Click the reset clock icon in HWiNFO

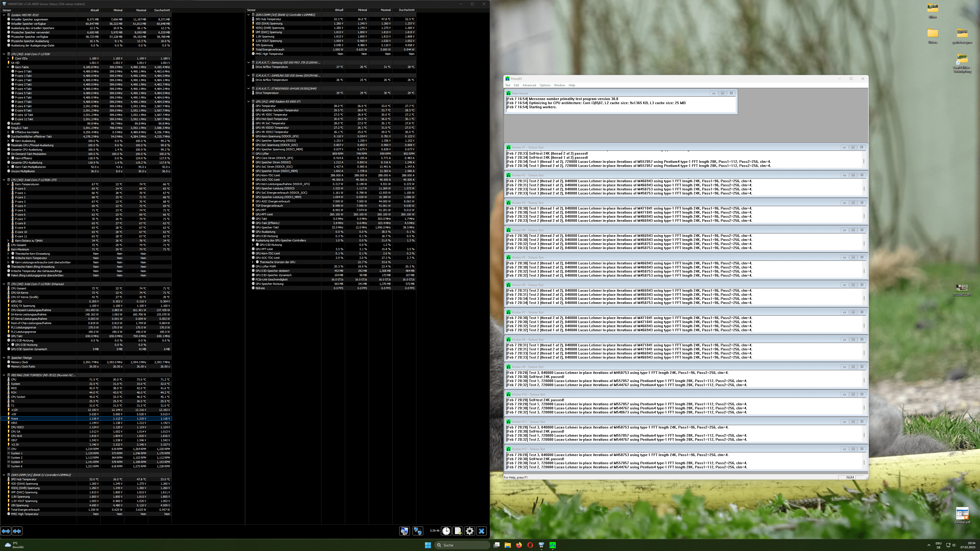[x=446, y=531]
